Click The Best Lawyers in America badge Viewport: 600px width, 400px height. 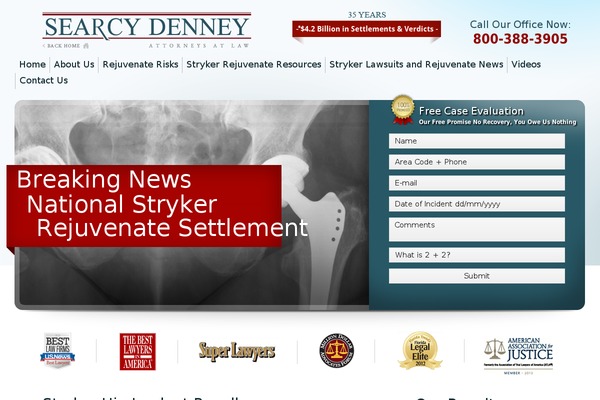(138, 351)
